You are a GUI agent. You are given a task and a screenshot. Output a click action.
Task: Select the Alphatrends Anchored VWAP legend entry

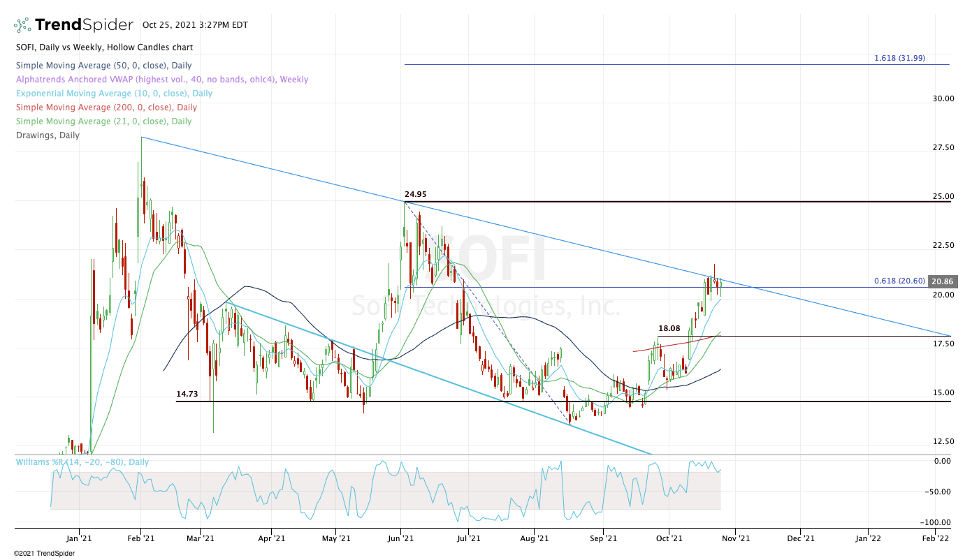pyautogui.click(x=161, y=80)
